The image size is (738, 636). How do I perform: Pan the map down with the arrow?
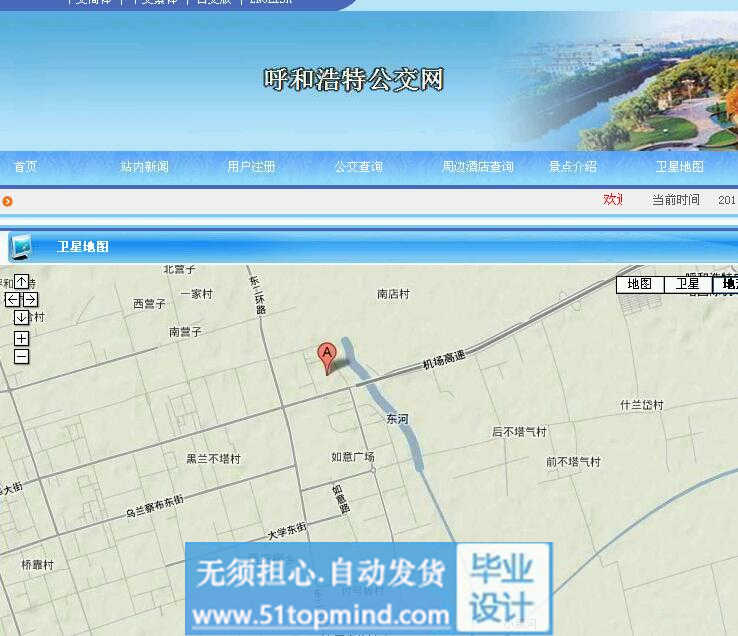click(21, 317)
